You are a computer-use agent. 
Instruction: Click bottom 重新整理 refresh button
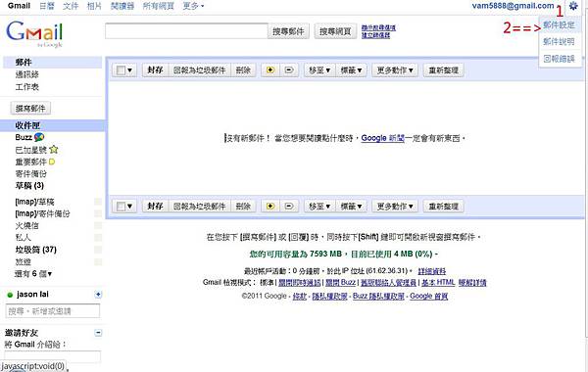(x=444, y=206)
